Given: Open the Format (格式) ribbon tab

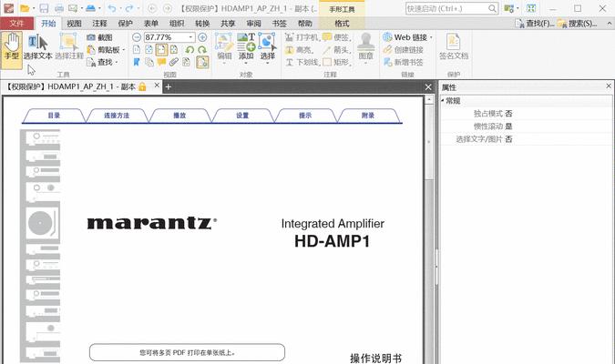Looking at the screenshot, I should pos(342,24).
